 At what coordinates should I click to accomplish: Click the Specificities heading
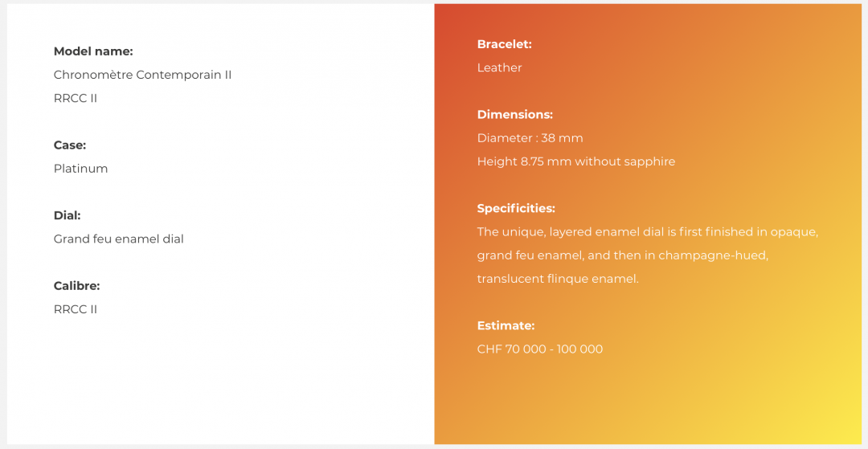click(516, 209)
